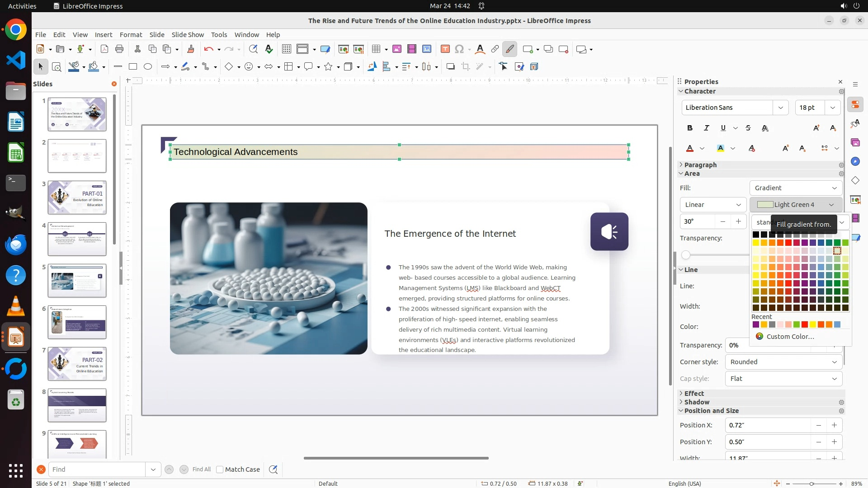Click the Crop Image tool icon
The height and width of the screenshot is (488, 868).
coord(466,67)
